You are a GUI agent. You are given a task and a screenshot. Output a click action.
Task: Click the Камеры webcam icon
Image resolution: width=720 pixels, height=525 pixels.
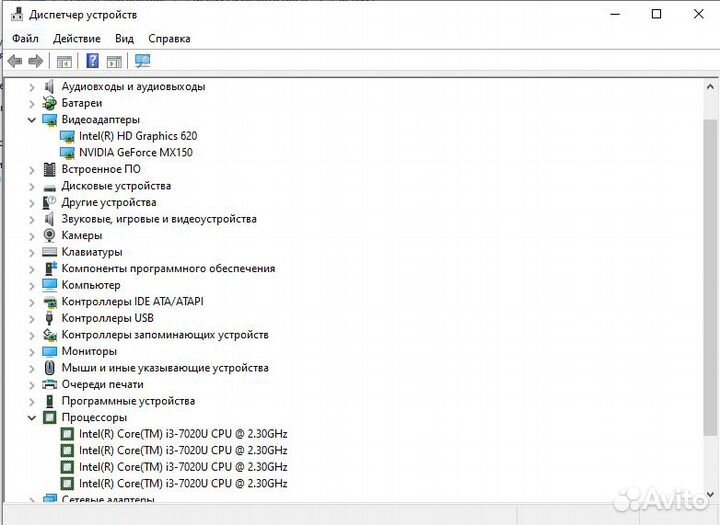[x=49, y=235]
